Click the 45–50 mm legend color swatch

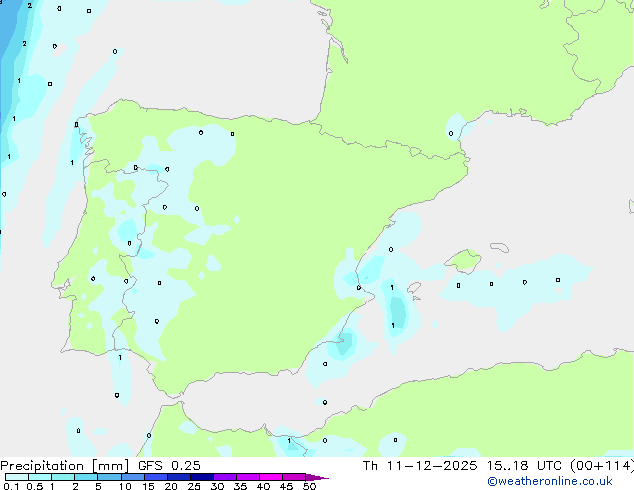[x=294, y=477]
